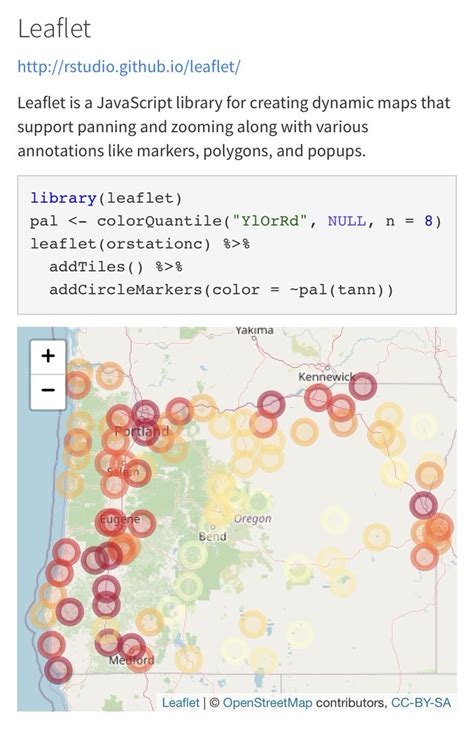This screenshot has height=731, width=474.
Task: Zoom out of the map
Action: click(48, 391)
